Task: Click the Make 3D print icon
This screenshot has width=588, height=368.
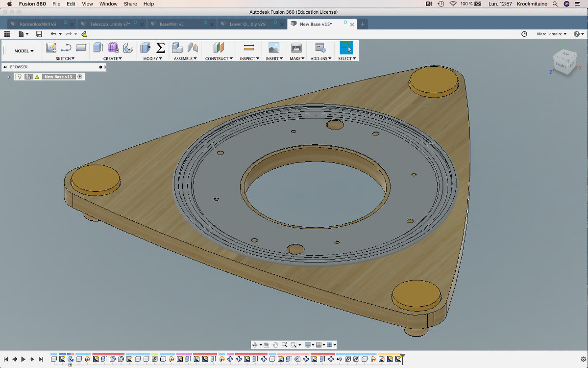Action: [296, 48]
